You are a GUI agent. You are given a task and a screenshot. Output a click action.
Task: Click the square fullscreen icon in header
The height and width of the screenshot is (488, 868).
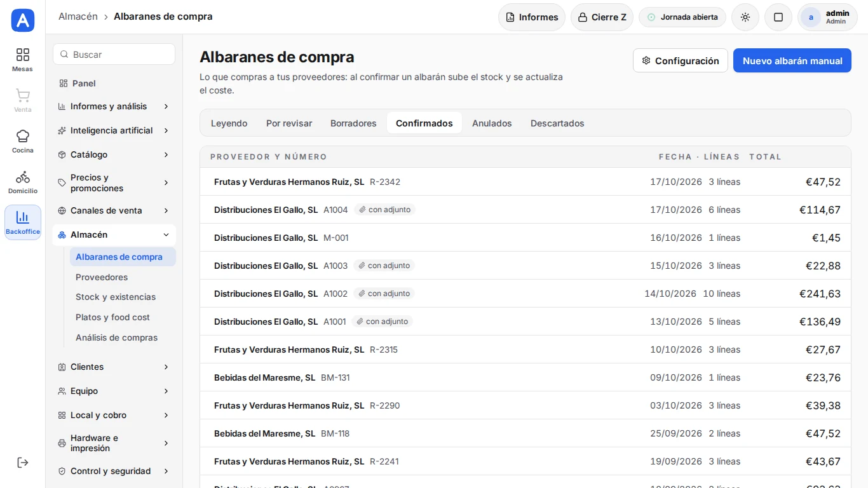point(778,17)
